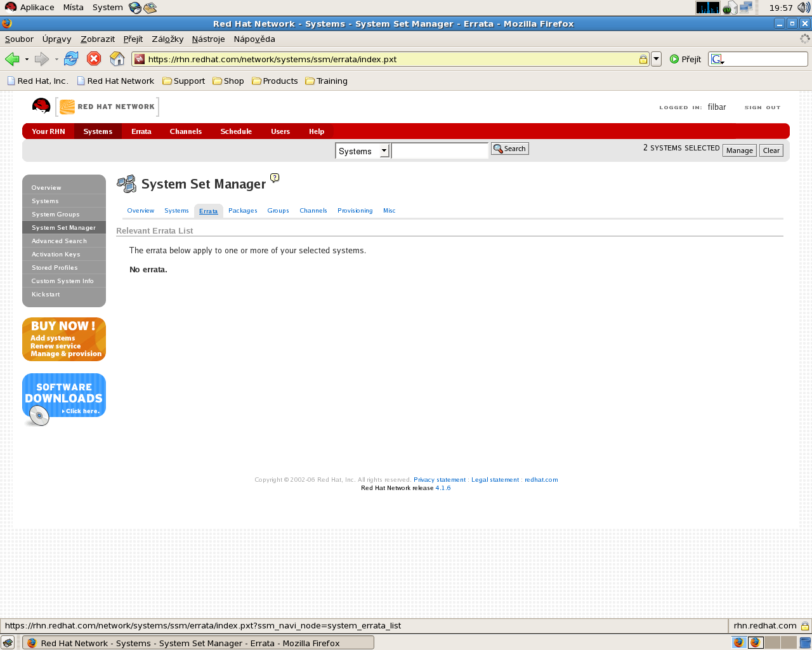The image size is (812, 650).
Task: Open the Aplikace menu
Action: (30, 8)
